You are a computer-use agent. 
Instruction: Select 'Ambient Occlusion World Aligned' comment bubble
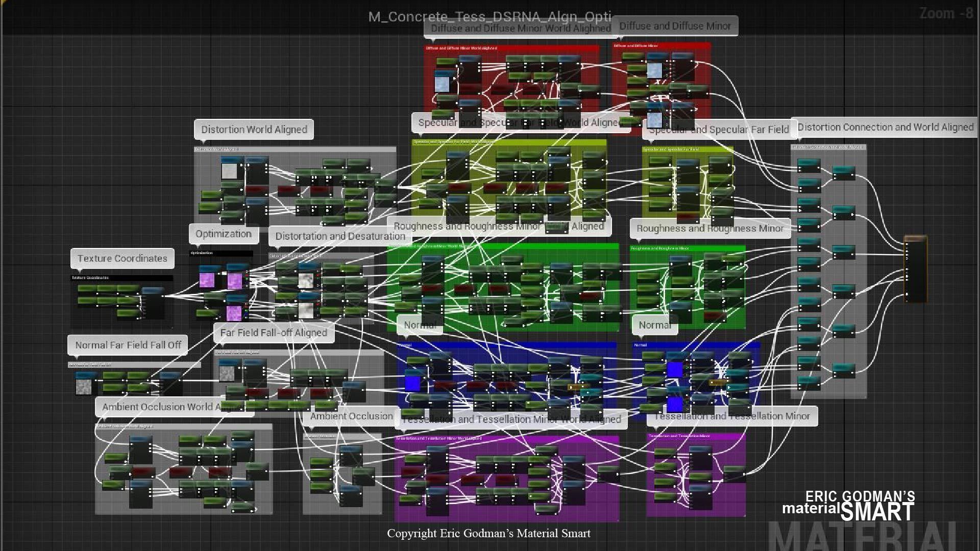pyautogui.click(x=174, y=407)
